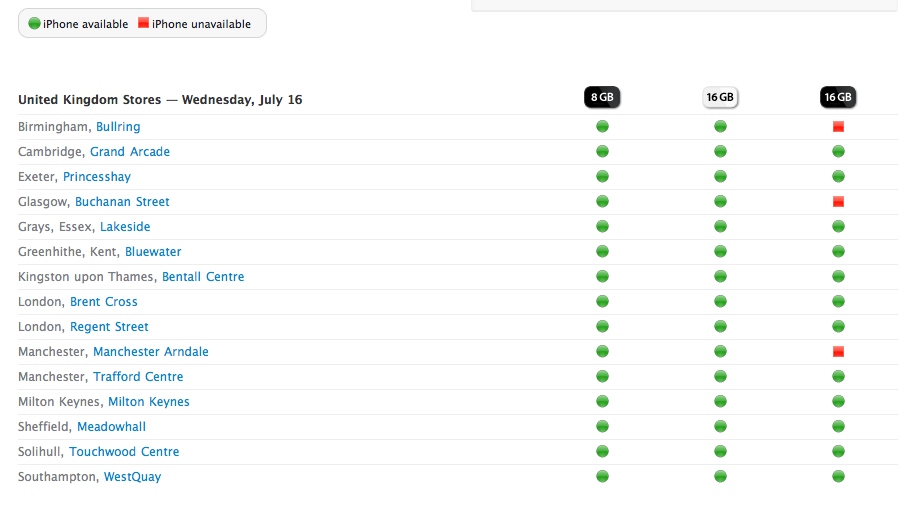The image size is (920, 511).
Task: Click Birmingham's green 8 GB availability dot
Action: [603, 126]
